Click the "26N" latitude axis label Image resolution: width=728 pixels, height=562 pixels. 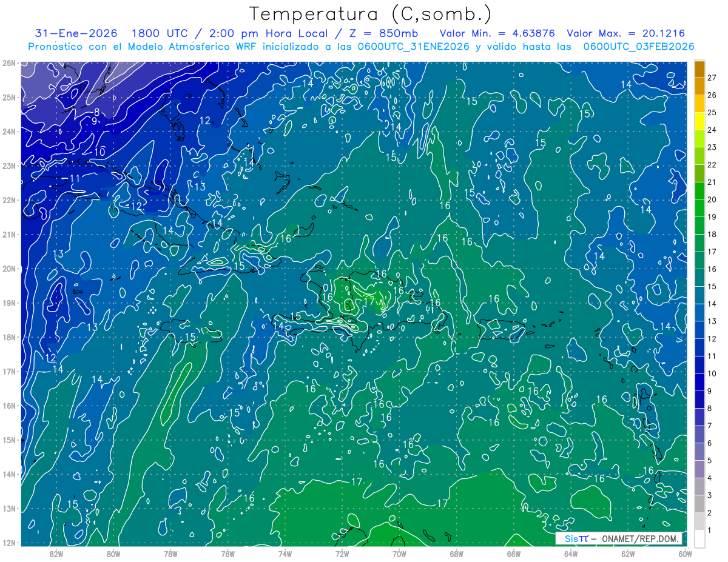(8, 63)
